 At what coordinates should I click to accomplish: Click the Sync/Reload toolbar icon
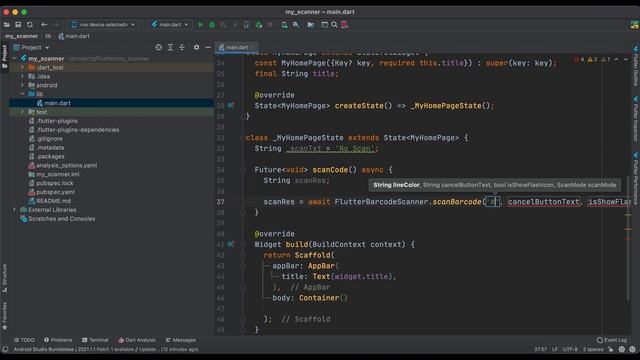pyautogui.click(x=30, y=24)
